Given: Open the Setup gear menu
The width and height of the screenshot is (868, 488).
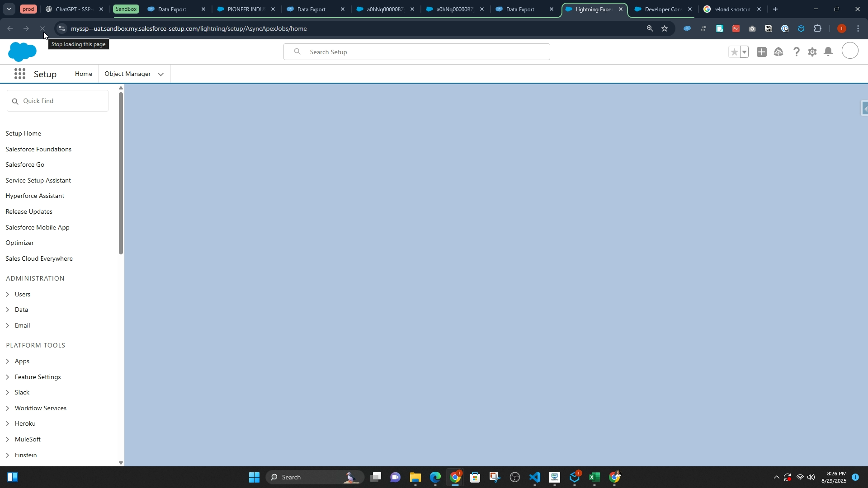Looking at the screenshot, I should tap(812, 52).
